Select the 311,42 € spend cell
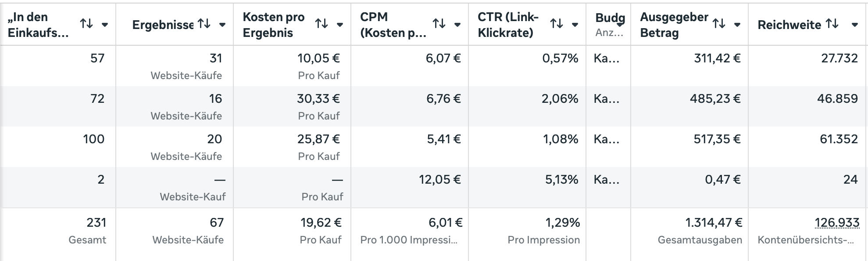 click(717, 58)
